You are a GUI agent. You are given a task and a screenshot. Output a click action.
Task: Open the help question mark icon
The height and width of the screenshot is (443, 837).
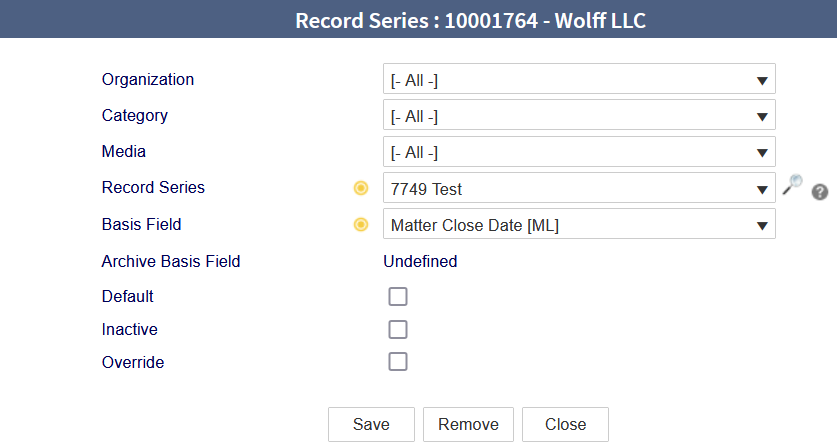(x=820, y=192)
